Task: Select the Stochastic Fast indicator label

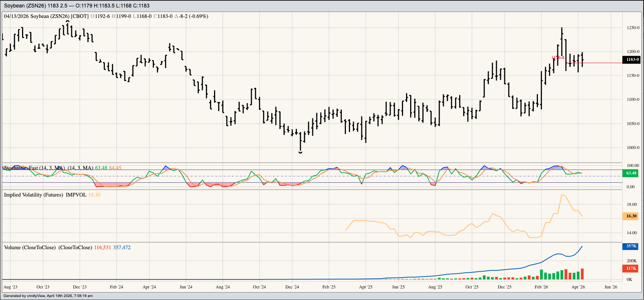Action: 34,168
